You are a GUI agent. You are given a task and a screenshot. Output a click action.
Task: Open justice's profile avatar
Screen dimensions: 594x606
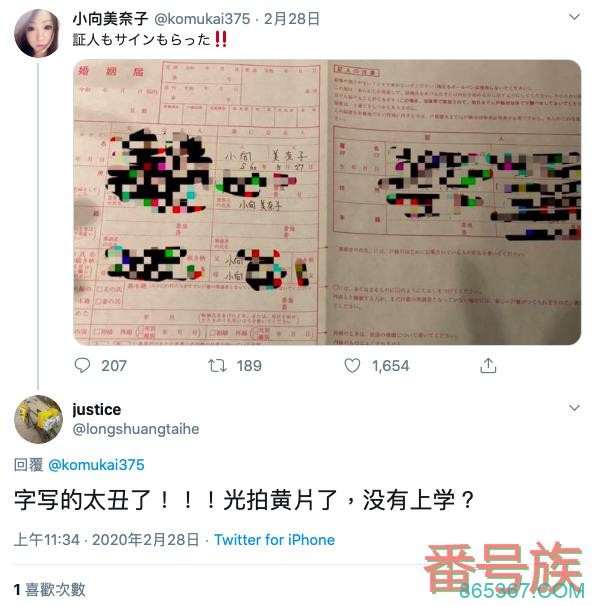(38, 419)
